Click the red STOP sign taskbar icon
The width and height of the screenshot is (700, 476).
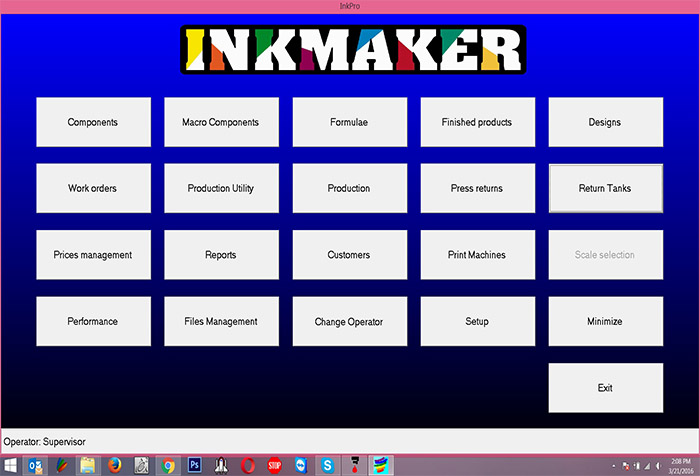pyautogui.click(x=274, y=466)
